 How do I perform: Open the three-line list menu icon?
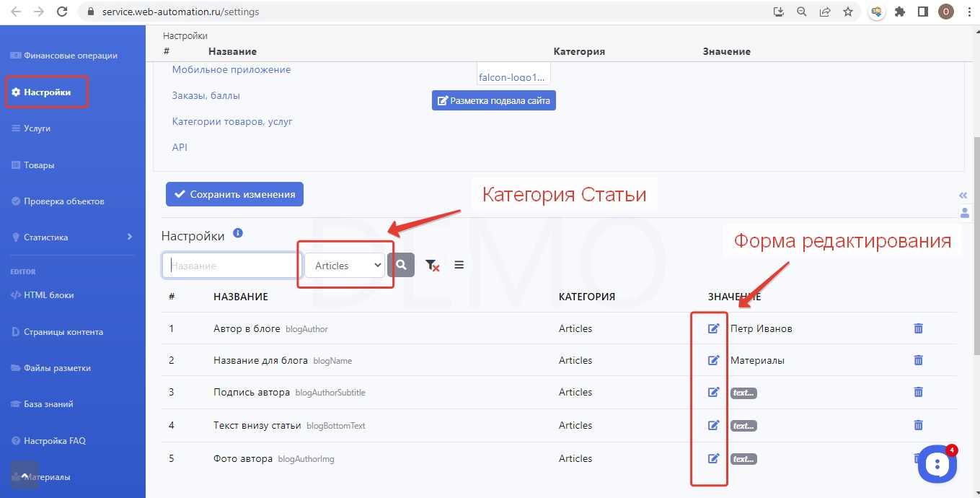click(x=459, y=265)
